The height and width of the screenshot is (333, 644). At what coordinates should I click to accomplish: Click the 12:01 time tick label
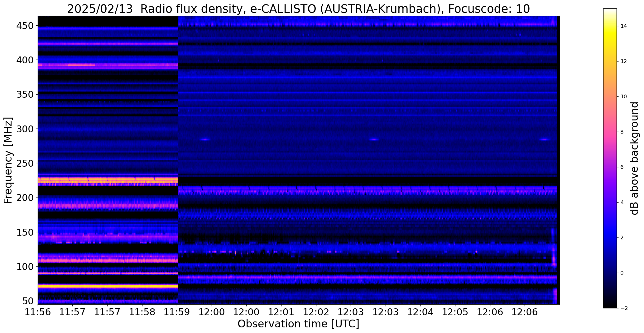click(281, 312)
